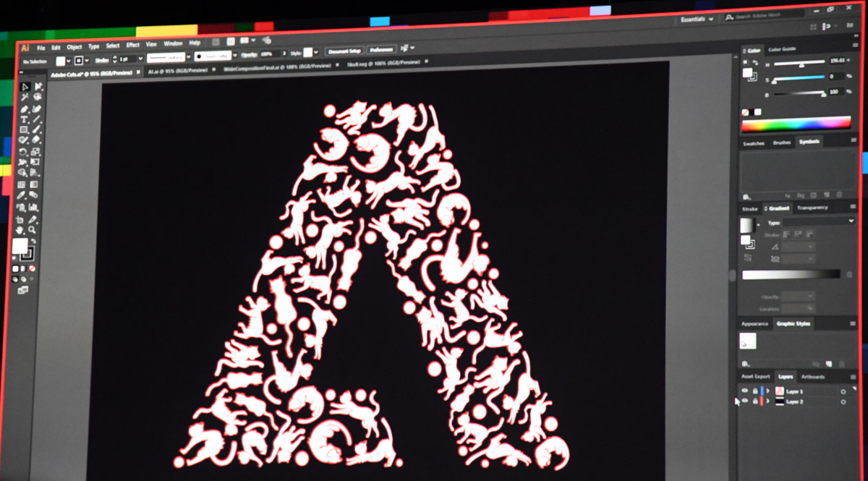Activate the Hand tool
Image resolution: width=868 pixels, height=481 pixels.
[x=21, y=230]
